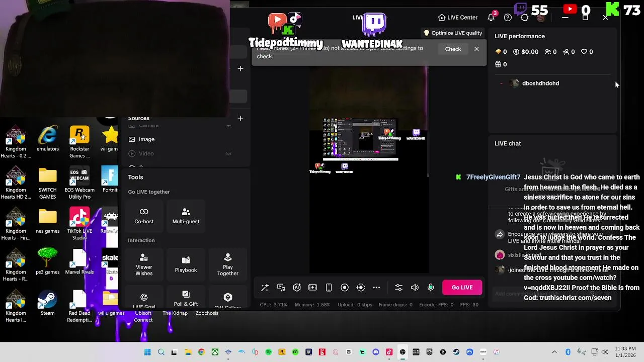This screenshot has width=644, height=362.
Task: Open the nes games desktop folder
Action: pyautogui.click(x=48, y=221)
